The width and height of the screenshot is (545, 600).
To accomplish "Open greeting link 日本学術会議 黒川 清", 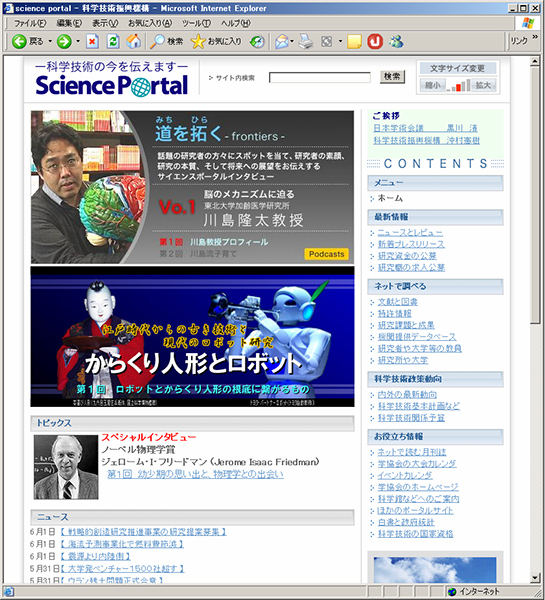I will [x=426, y=128].
